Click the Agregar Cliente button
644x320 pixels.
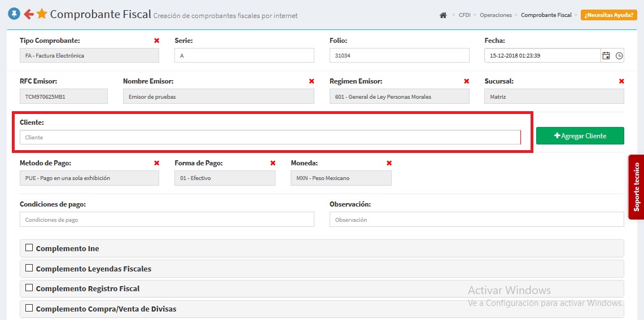(580, 135)
